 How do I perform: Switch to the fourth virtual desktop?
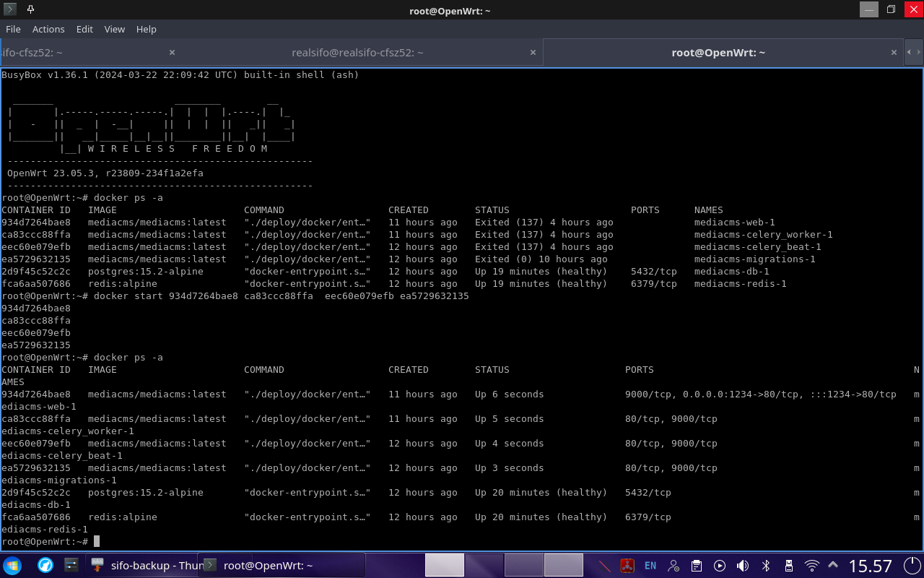tap(563, 565)
